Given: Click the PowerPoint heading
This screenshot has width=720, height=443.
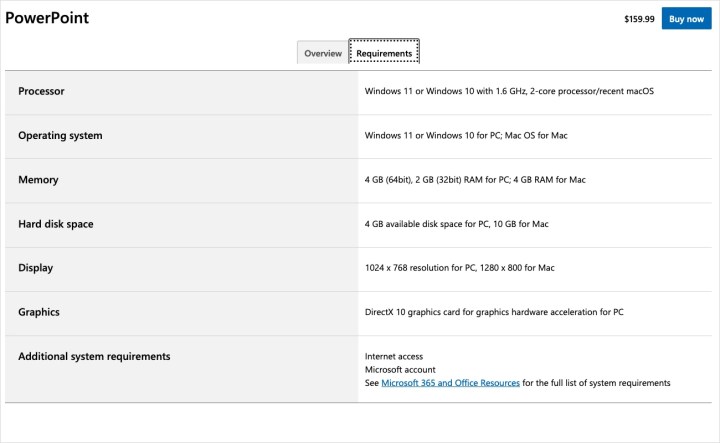Looking at the screenshot, I should pos(47,17).
